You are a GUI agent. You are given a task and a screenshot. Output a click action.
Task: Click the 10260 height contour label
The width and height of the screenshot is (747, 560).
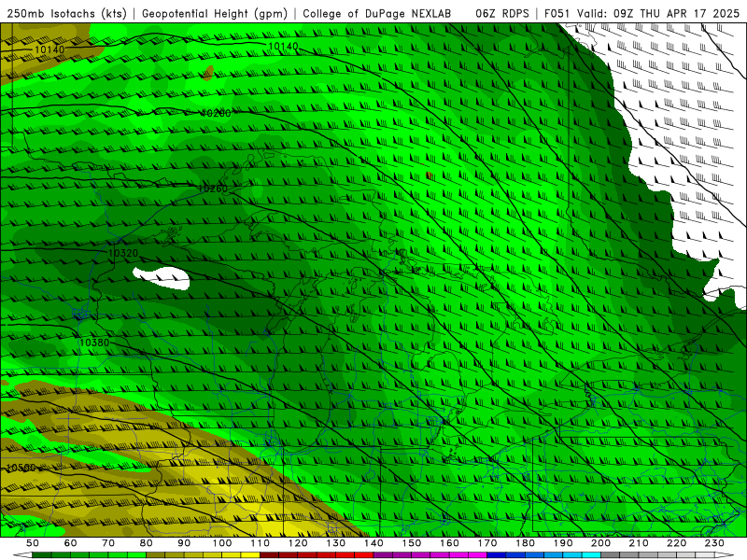coord(213,189)
